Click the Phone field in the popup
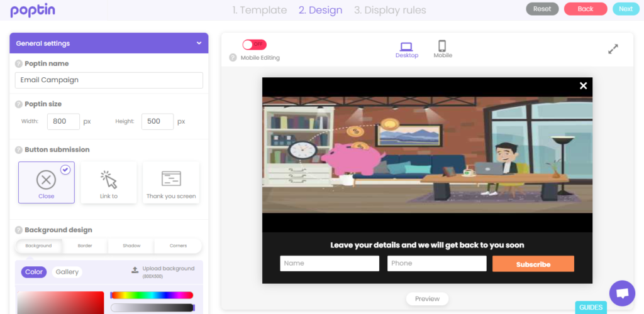Screen dimensions: 644x314 [x=436, y=263]
